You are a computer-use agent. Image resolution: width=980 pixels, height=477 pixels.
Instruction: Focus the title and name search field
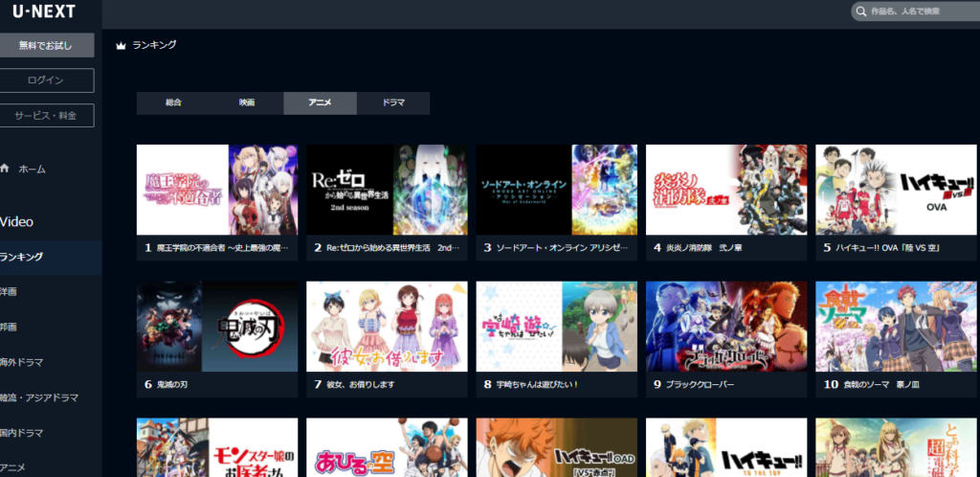click(916, 11)
